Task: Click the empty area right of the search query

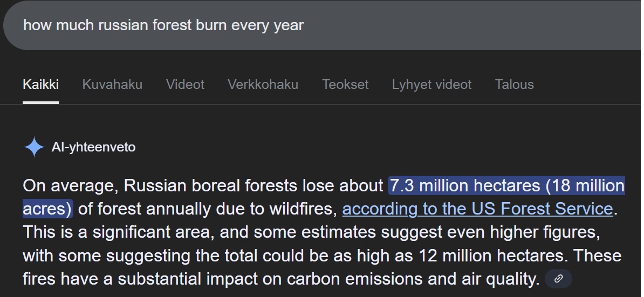Action: (472, 25)
